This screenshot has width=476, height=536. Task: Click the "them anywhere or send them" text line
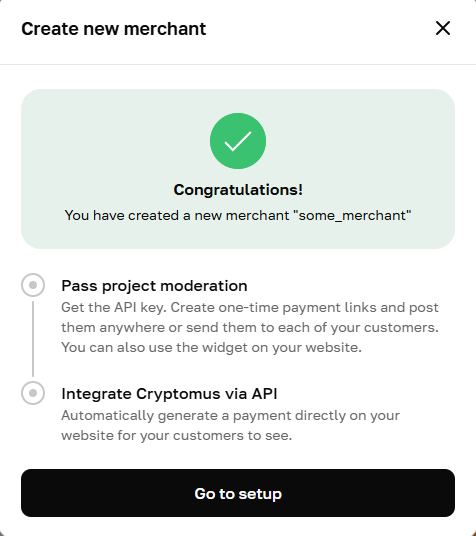pos(250,327)
